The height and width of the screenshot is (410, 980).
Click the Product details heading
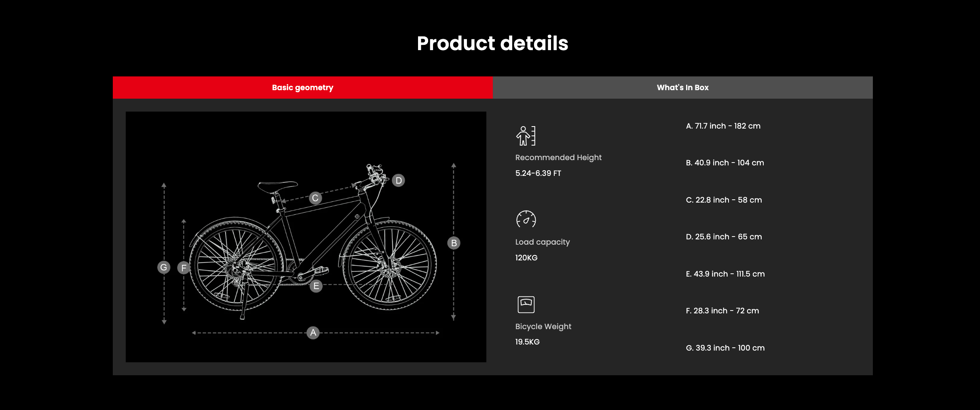click(492, 43)
